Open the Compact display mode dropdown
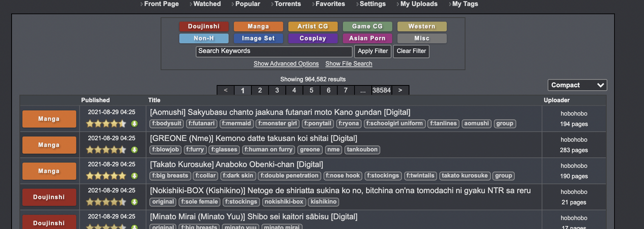Image resolution: width=644 pixels, height=229 pixels. [577, 85]
